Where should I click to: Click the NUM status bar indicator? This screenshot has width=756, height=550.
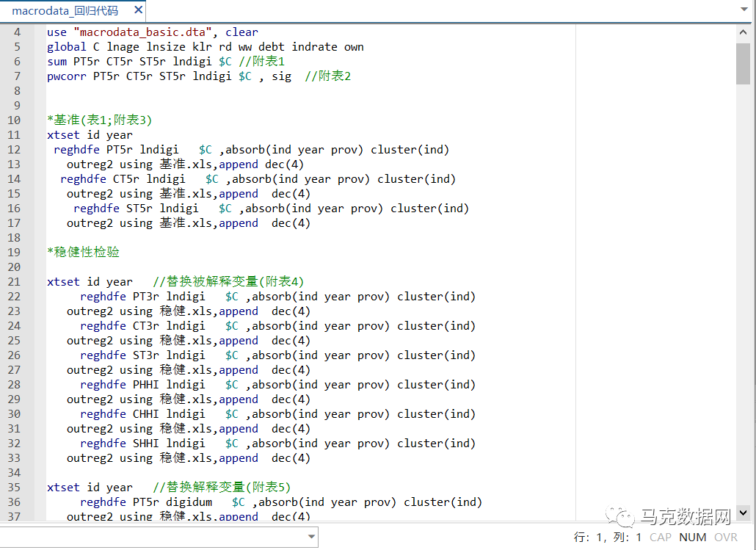point(692,537)
